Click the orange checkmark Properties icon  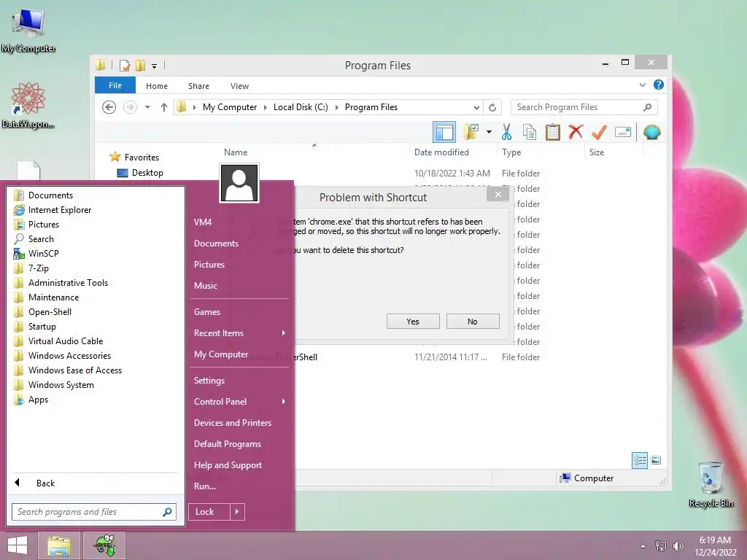click(599, 132)
